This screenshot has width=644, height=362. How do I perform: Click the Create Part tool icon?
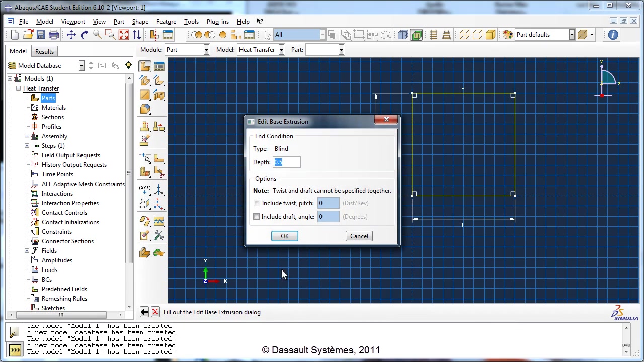(x=145, y=66)
